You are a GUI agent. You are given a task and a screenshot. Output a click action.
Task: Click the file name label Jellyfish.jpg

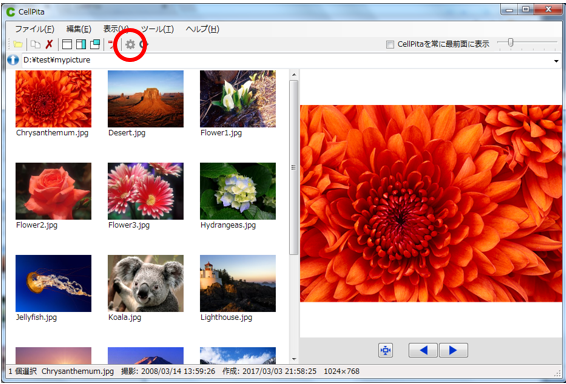pos(36,318)
